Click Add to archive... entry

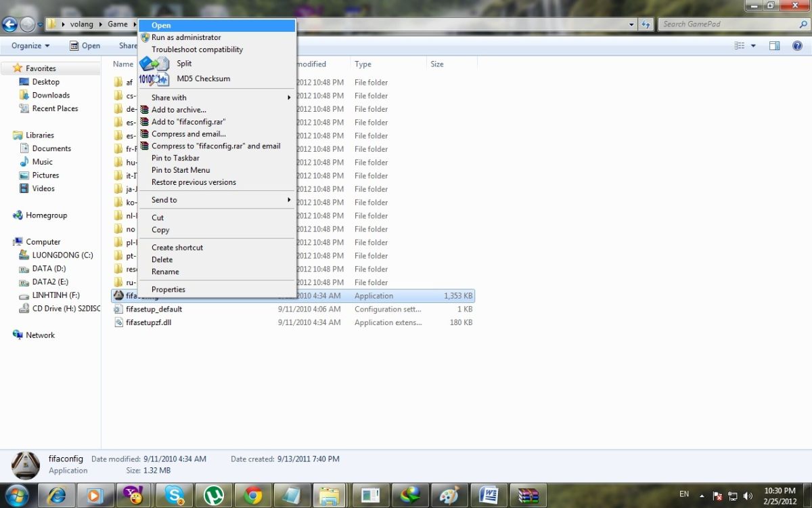coord(217,110)
